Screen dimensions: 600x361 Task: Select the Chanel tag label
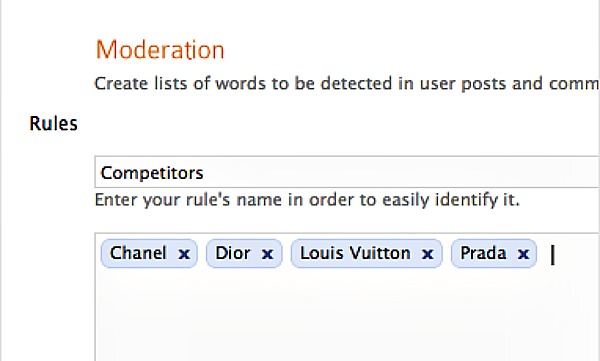(138, 253)
